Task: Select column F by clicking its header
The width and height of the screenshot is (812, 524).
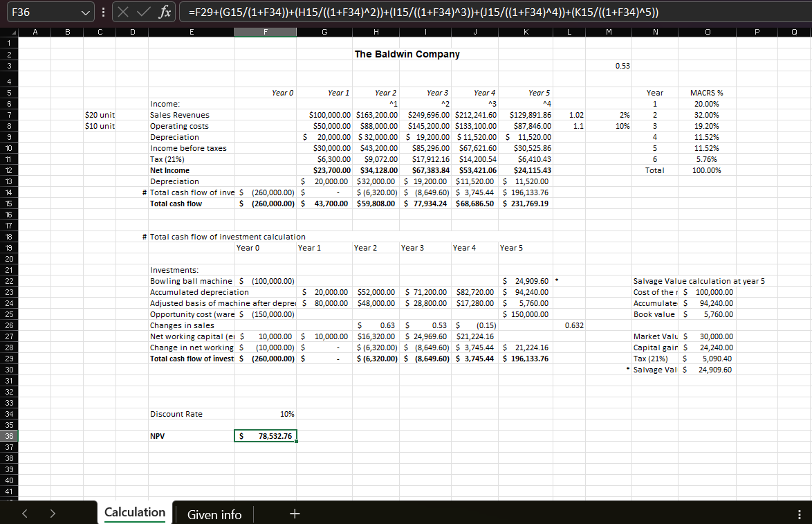Action: [266, 31]
